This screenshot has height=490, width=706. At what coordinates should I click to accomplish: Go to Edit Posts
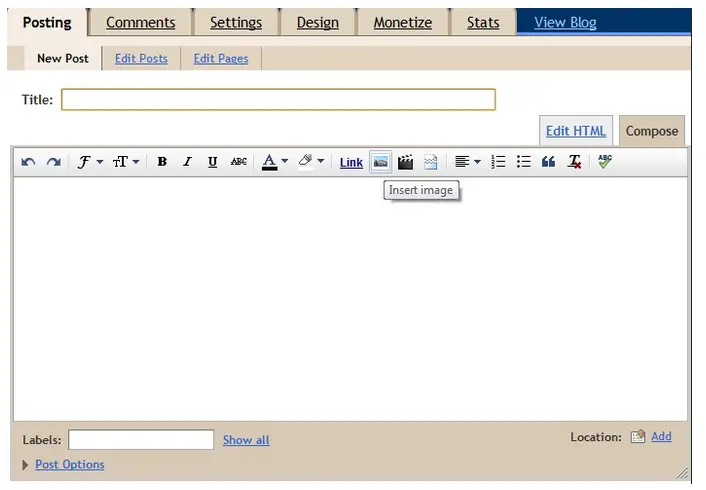(141, 59)
